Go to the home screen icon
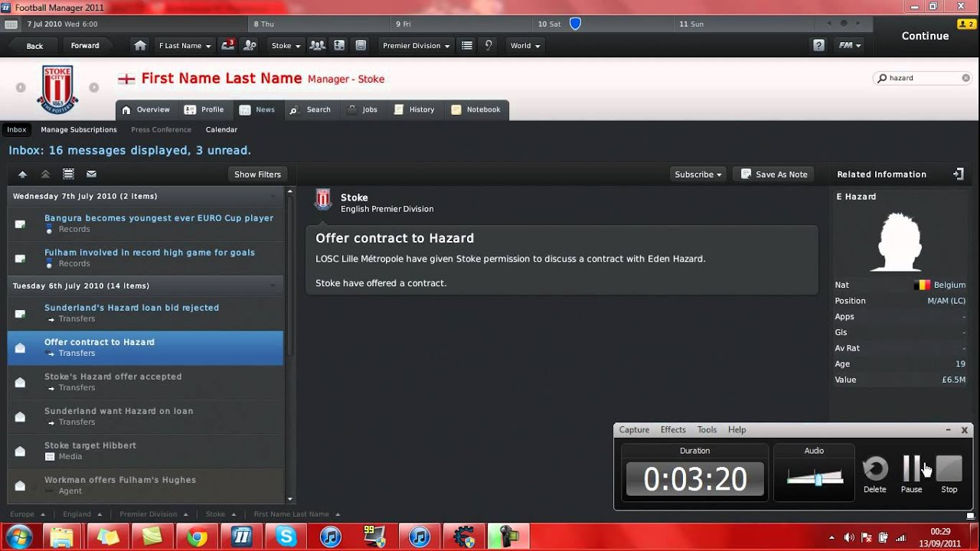The width and height of the screenshot is (980, 551). (140, 46)
